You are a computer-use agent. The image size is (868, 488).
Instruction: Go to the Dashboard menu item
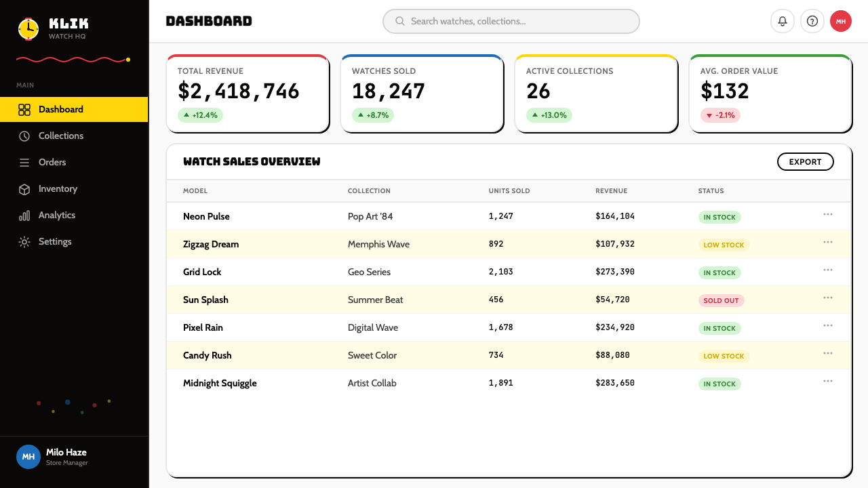click(x=74, y=109)
